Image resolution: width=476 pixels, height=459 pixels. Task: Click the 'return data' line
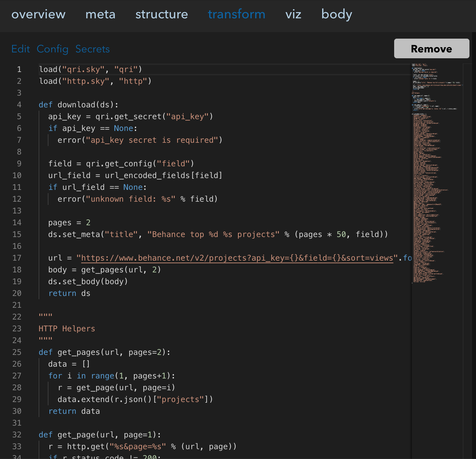tap(74, 411)
